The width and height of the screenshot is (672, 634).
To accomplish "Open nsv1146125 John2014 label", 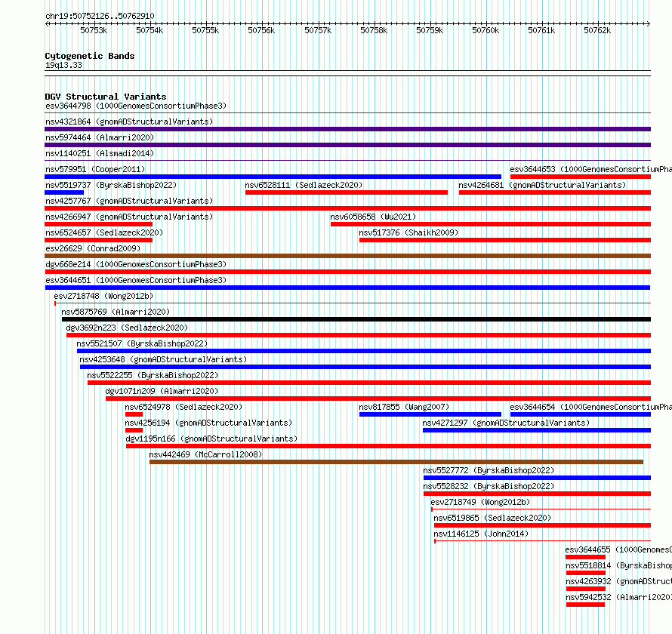I will [x=481, y=534].
